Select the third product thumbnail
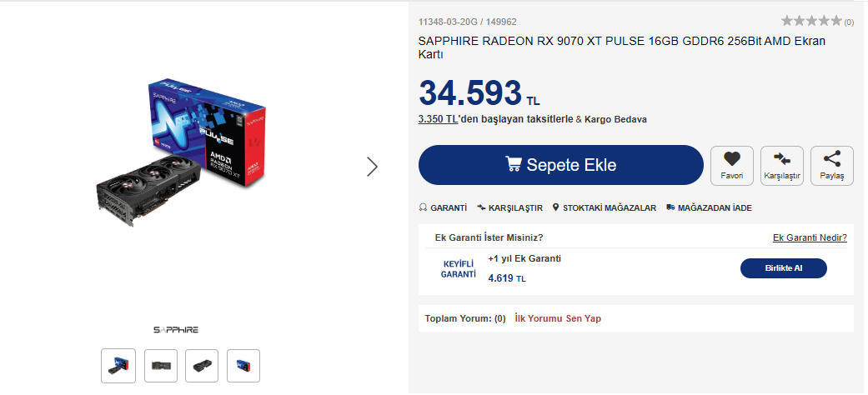This screenshot has height=395, width=868. (x=202, y=366)
